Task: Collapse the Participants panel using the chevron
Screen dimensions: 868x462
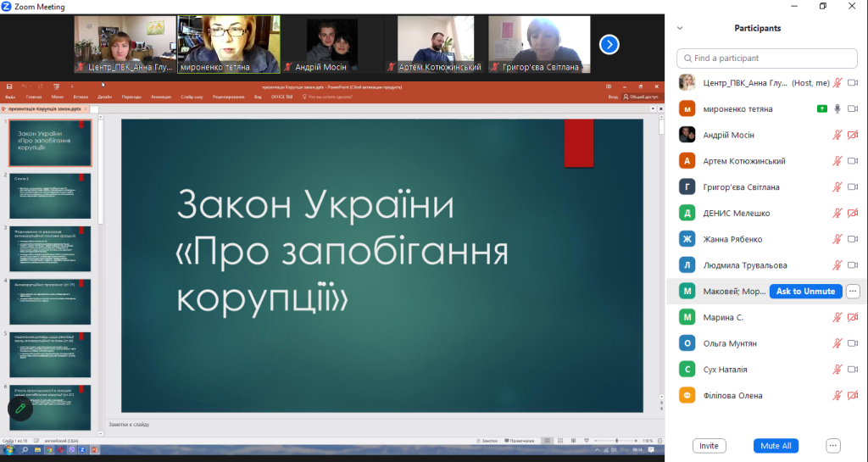Action: point(679,28)
